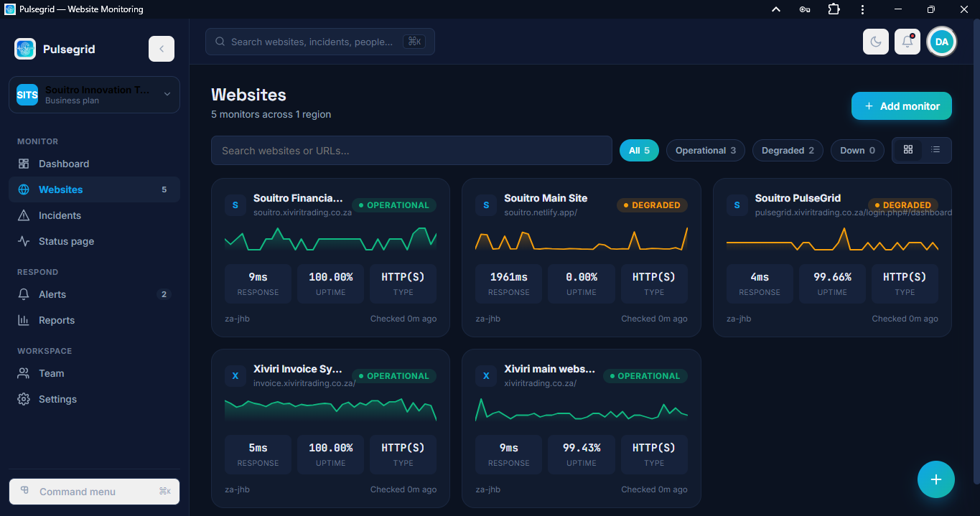The height and width of the screenshot is (516, 980).
Task: Click in the Search websites or URLs field
Action: [x=411, y=151]
